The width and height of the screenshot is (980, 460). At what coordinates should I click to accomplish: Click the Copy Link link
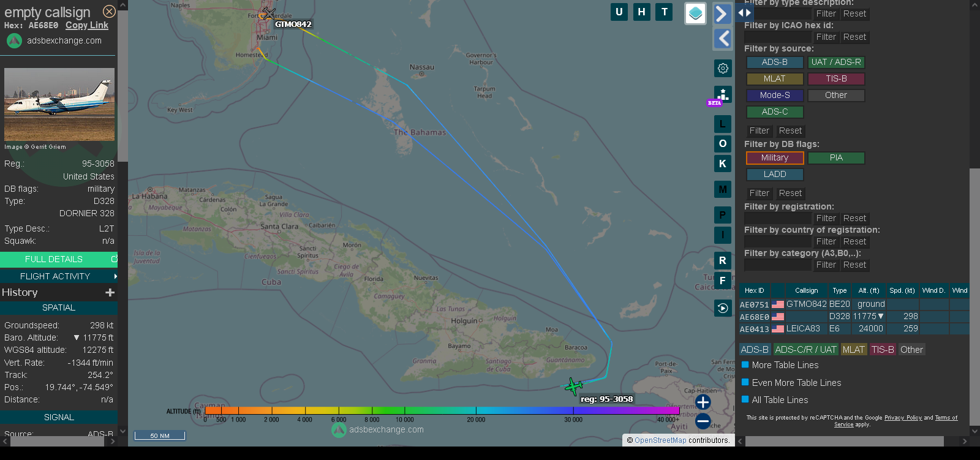pyautogui.click(x=87, y=25)
